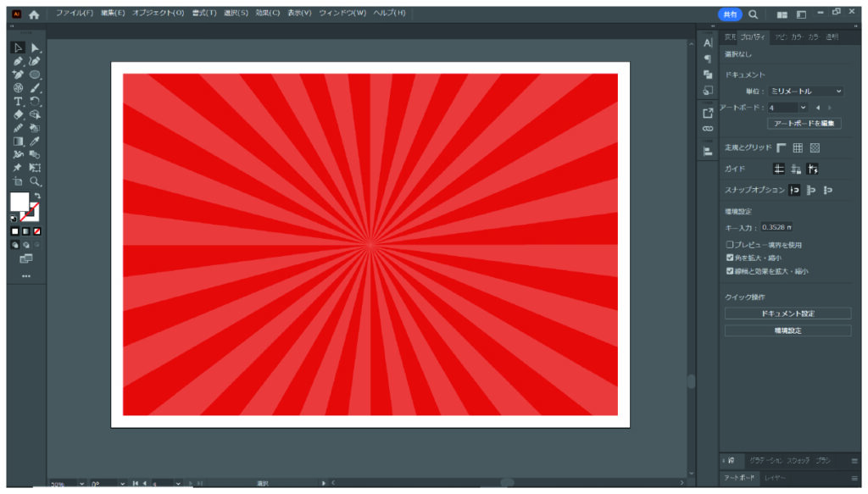Viewport: 868px width, 494px height.
Task: Select the Puppet Warp pin tool
Action: point(18,168)
